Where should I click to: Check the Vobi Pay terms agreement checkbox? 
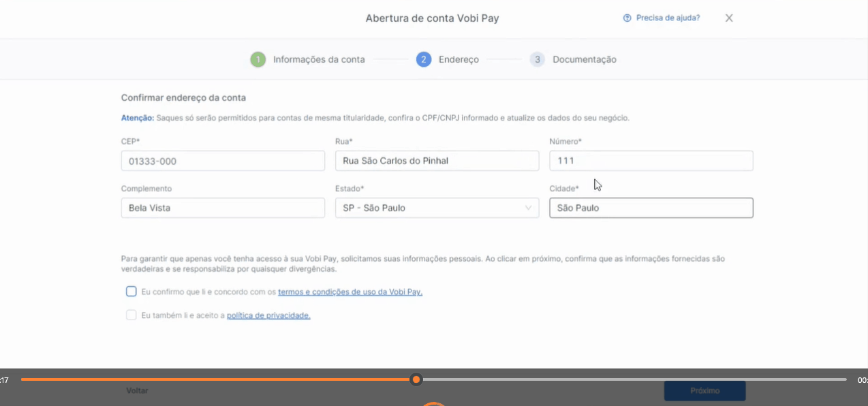(x=131, y=292)
